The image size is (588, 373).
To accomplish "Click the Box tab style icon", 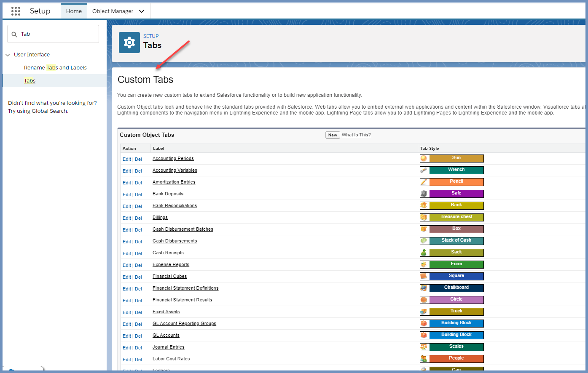I will [424, 229].
